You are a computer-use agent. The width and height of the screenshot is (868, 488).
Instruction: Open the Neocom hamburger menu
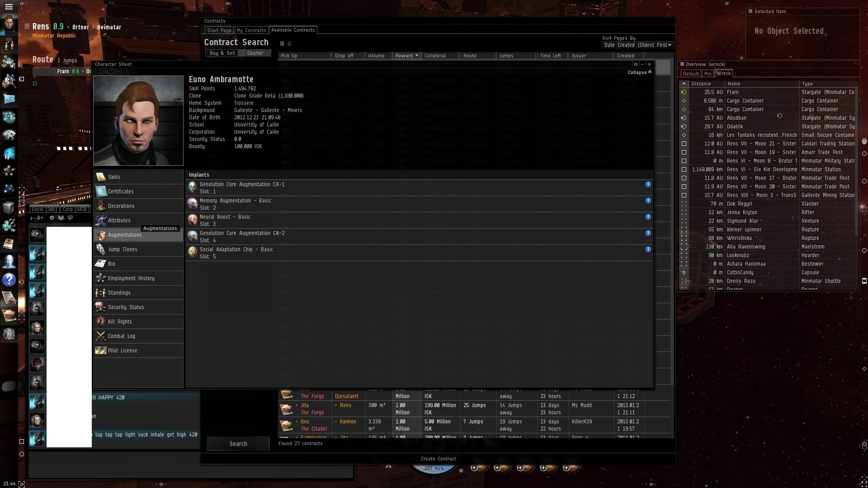click(9, 7)
